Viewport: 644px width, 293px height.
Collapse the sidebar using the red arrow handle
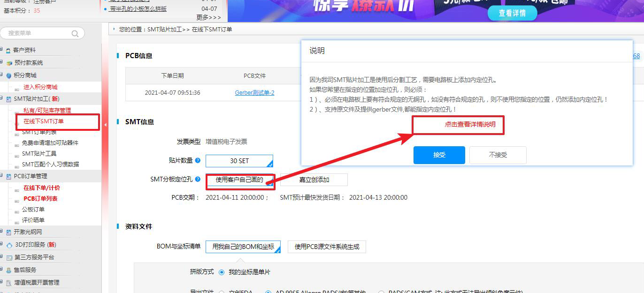point(105,125)
